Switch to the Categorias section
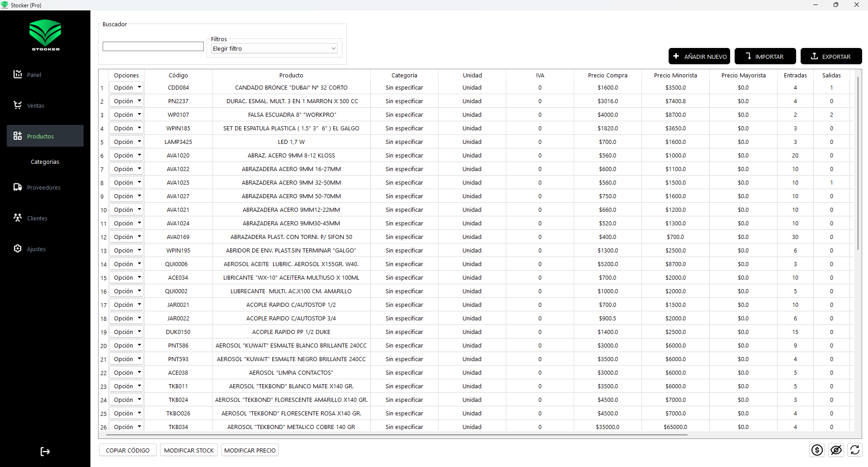 pyautogui.click(x=45, y=162)
